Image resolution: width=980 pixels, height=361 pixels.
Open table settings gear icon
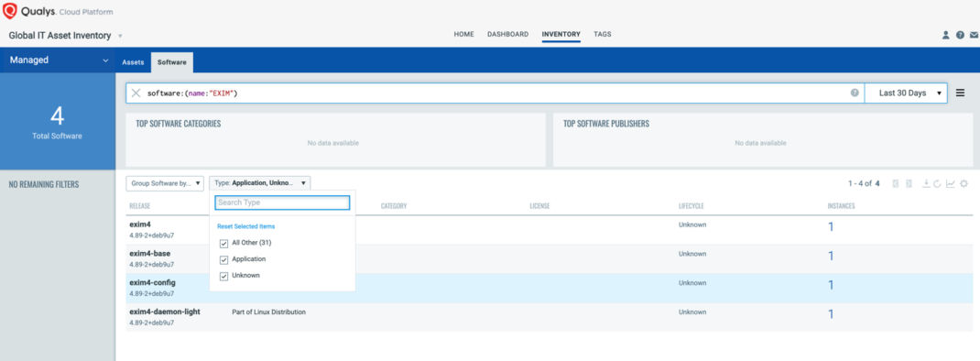[x=964, y=183]
